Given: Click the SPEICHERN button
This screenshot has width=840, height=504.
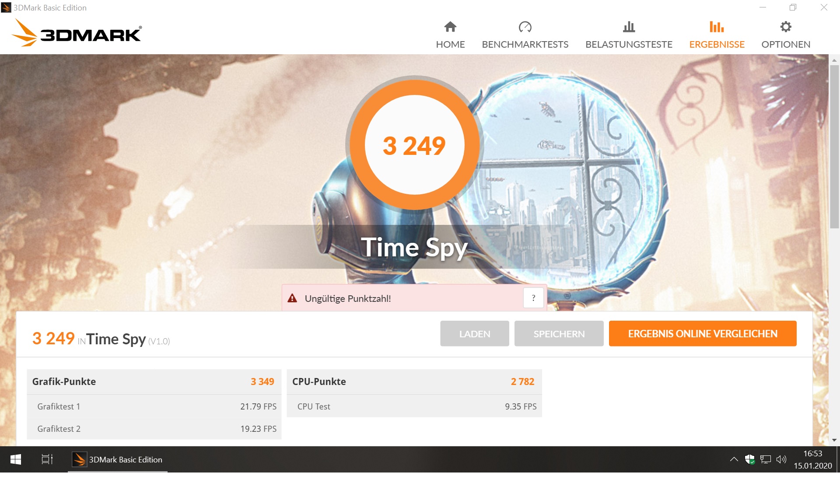Looking at the screenshot, I should pos(559,334).
